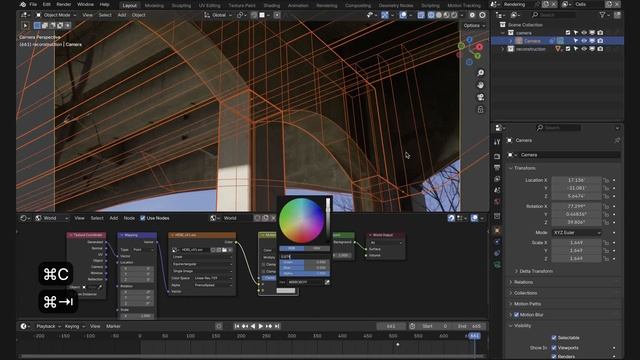Open the Tool properties tab icon

tap(497, 142)
